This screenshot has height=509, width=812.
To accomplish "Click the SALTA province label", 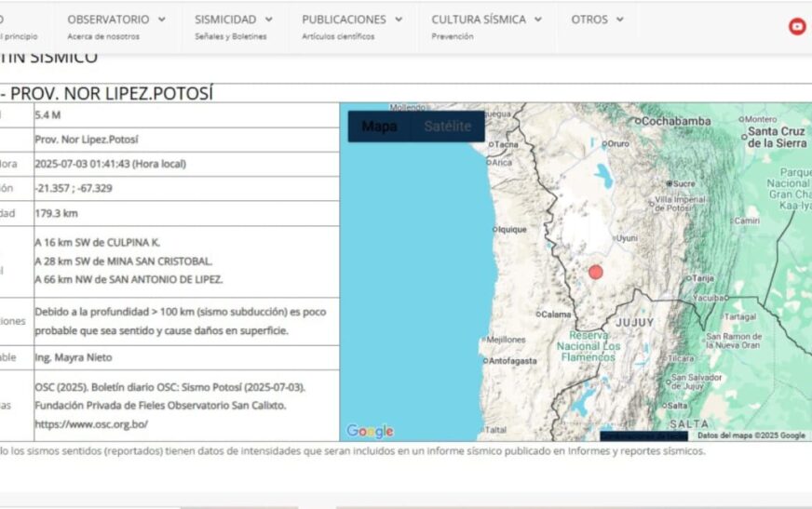I will click(689, 423).
